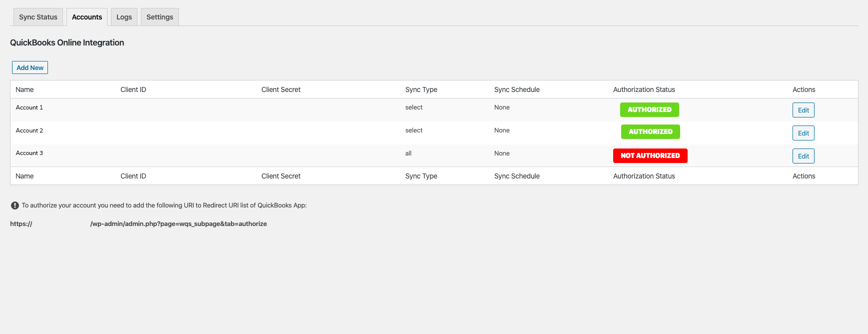Click the redirect URI path text
This screenshot has height=334, width=868.
pyautogui.click(x=178, y=224)
